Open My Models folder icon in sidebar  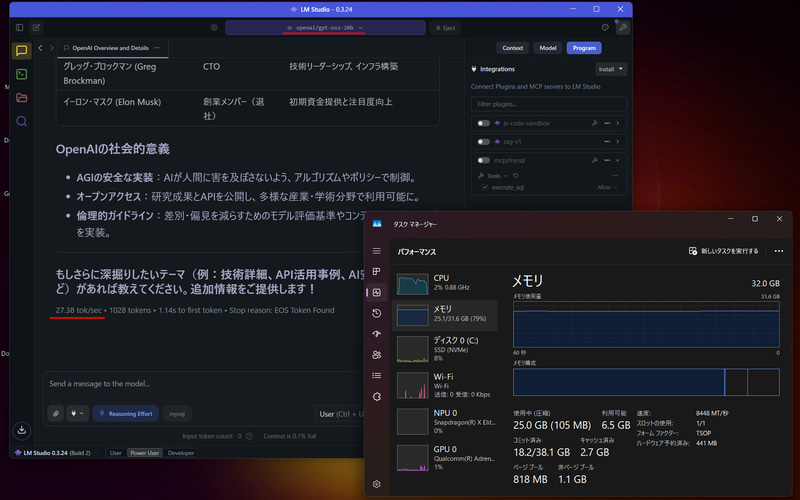click(21, 98)
